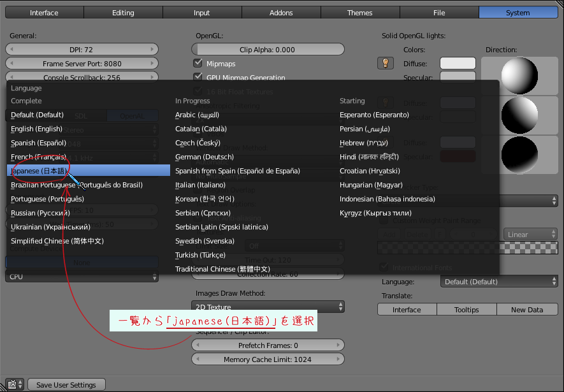
Task: Choose Simplified Chinese (简体中文)
Action: [x=89, y=241]
